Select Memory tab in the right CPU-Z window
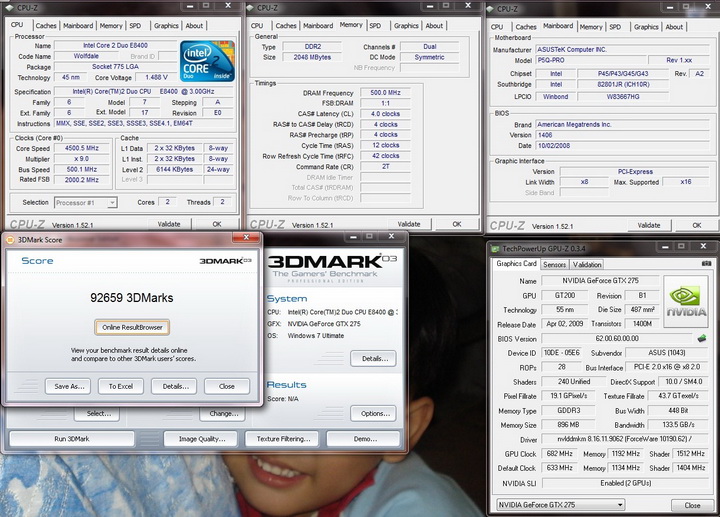The width and height of the screenshot is (720, 517). point(591,27)
